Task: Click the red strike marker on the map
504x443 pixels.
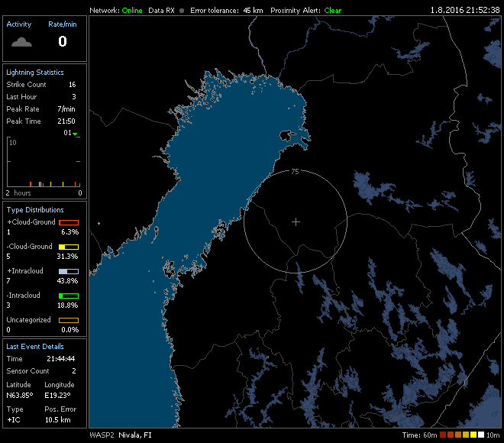Action: point(257,348)
